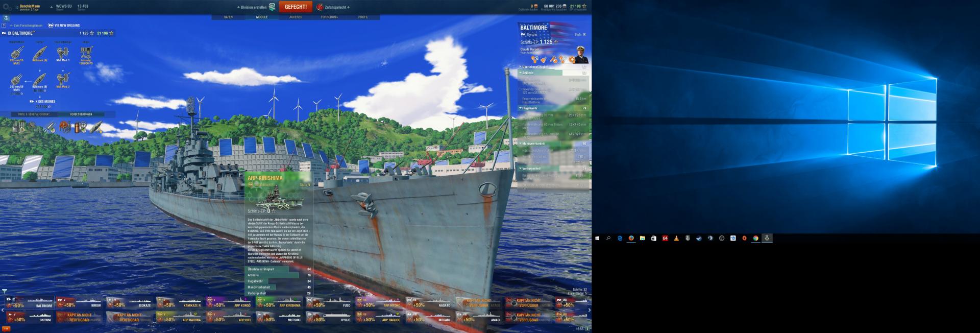The width and height of the screenshot is (980, 333).
Task: Open the settings gear in top-left corner
Action: tap(7, 7)
